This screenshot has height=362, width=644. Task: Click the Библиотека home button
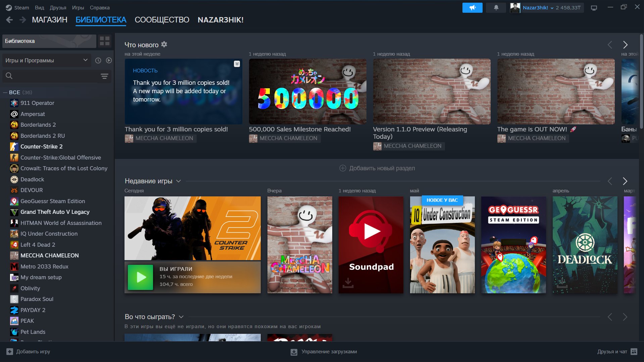pos(49,41)
